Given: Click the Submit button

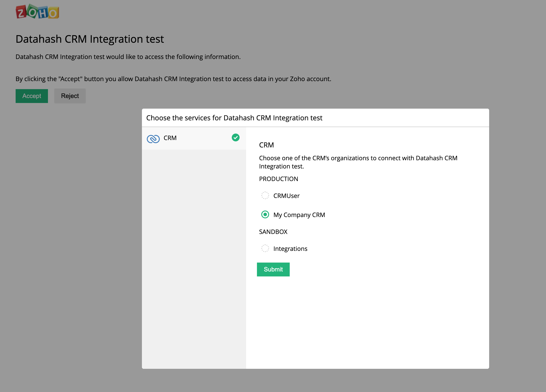Looking at the screenshot, I should click(273, 269).
